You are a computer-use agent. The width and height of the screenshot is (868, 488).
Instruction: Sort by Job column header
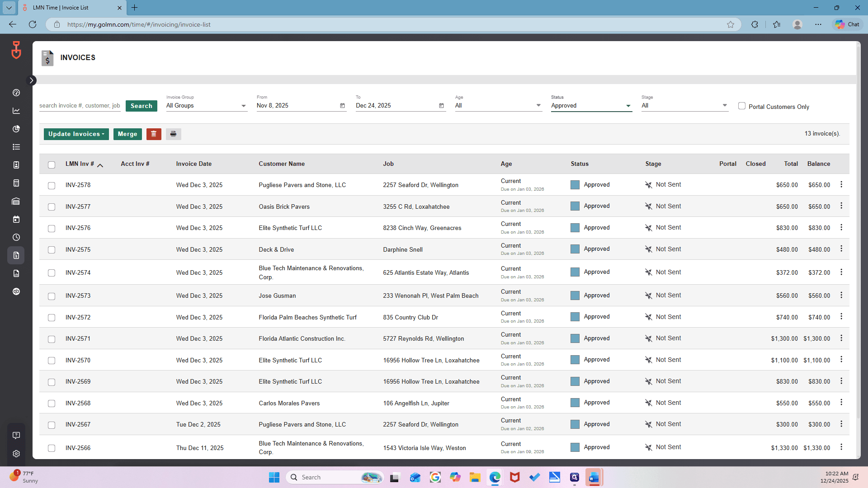[x=388, y=164]
